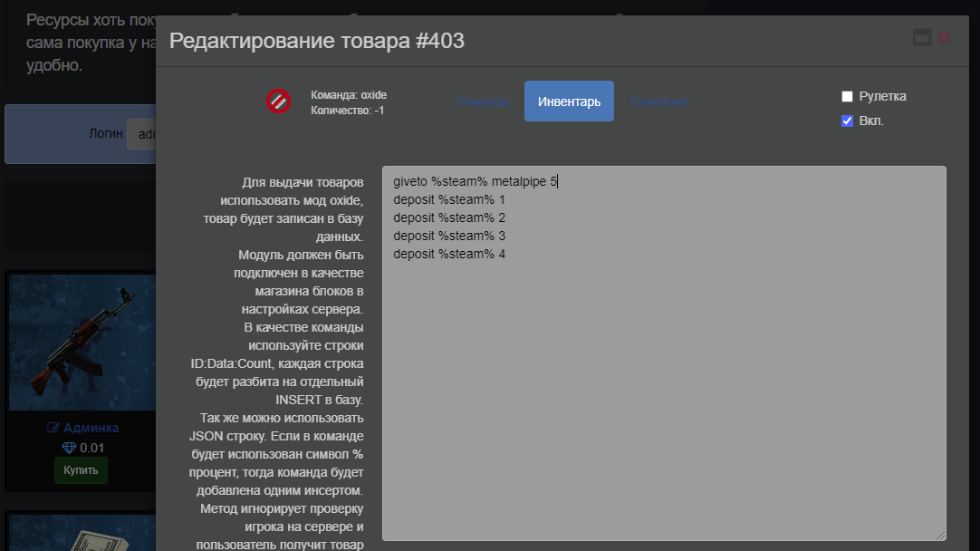
Task: Select the Инвентарь tab
Action: 569,101
